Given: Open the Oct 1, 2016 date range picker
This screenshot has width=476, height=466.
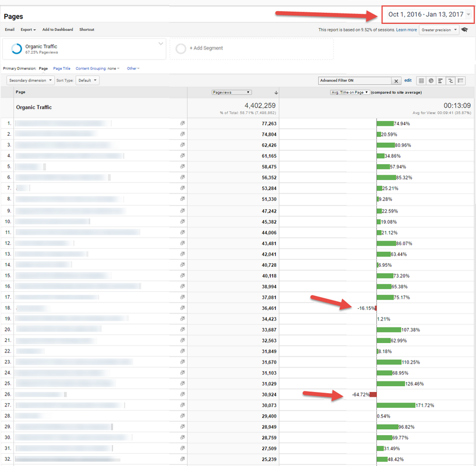Looking at the screenshot, I should pos(427,14).
